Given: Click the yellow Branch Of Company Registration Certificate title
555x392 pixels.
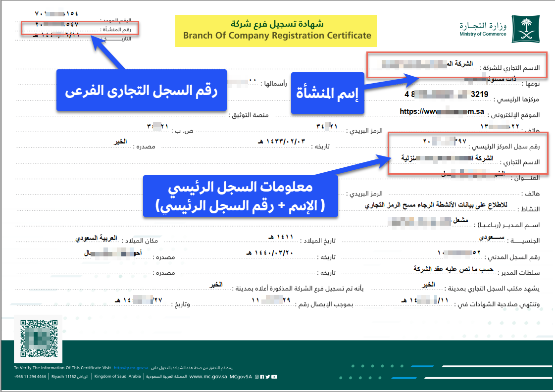Looking at the screenshot, I should point(276,30).
